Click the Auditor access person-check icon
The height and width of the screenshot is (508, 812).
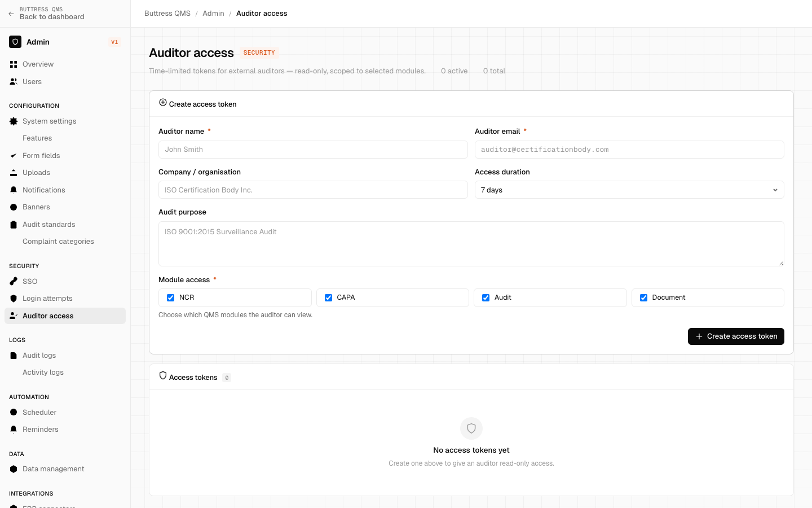[x=14, y=316]
